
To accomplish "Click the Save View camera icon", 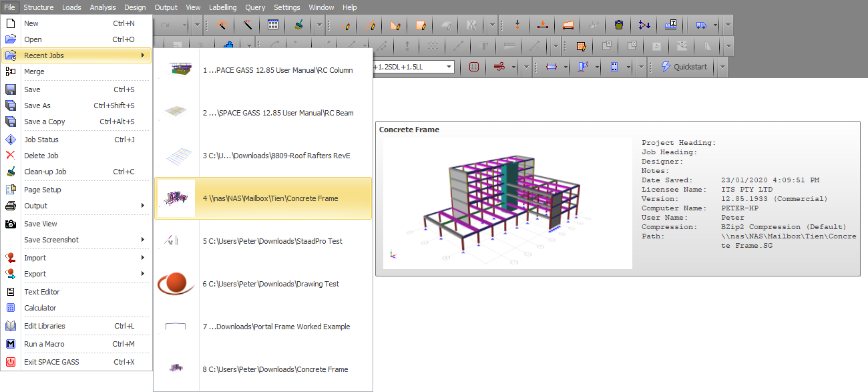I will click(10, 224).
